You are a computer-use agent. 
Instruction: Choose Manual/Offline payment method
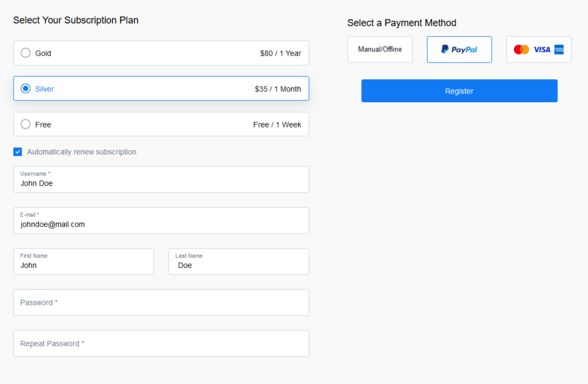coord(380,49)
